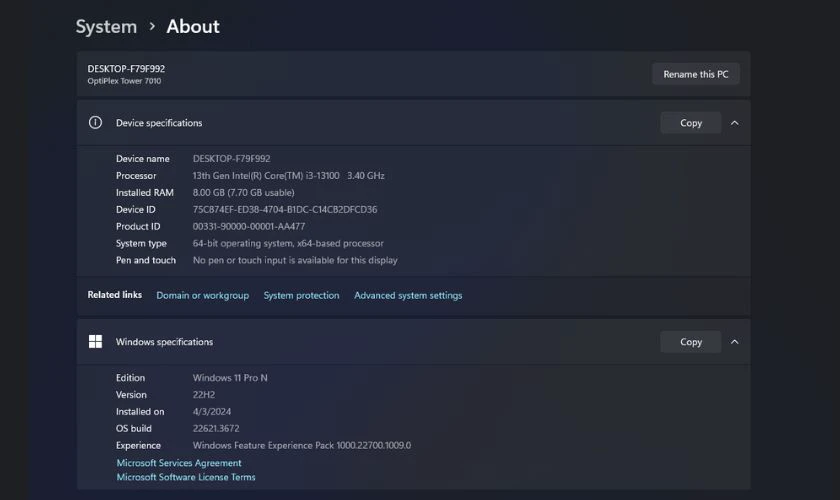This screenshot has width=840, height=500.
Task: Click the Processor label
Action: (136, 175)
